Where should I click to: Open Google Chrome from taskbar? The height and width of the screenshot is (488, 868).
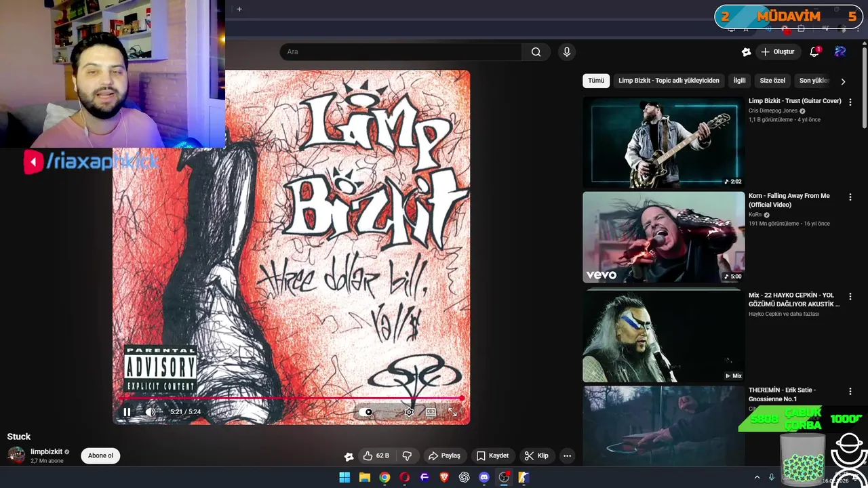(384, 477)
